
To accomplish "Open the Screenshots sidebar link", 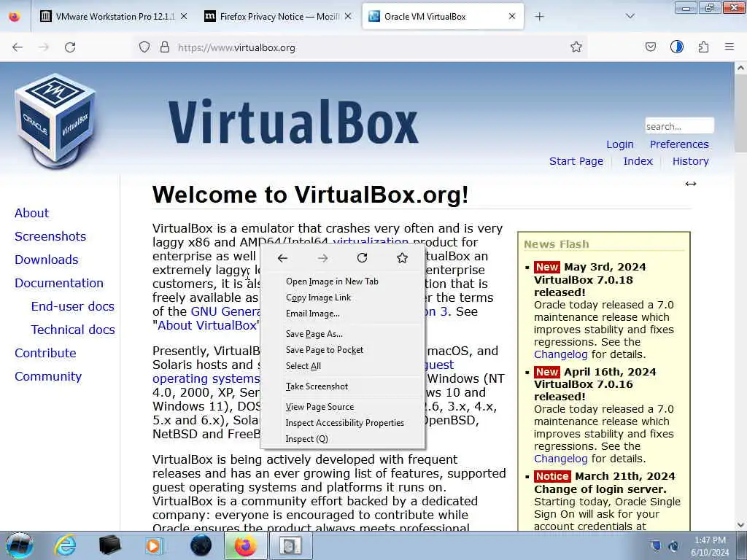I will click(x=50, y=236).
